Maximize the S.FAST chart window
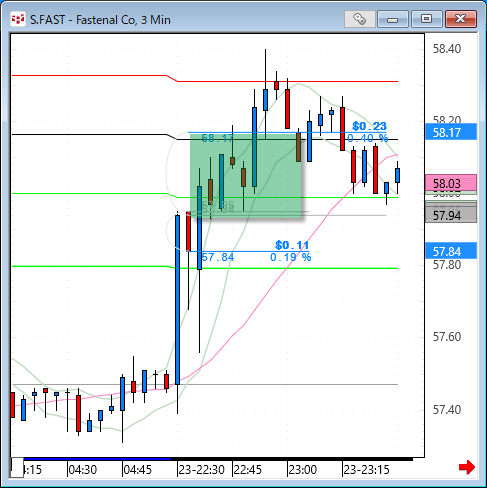The height and width of the screenshot is (488, 487). pyautogui.click(x=427, y=19)
